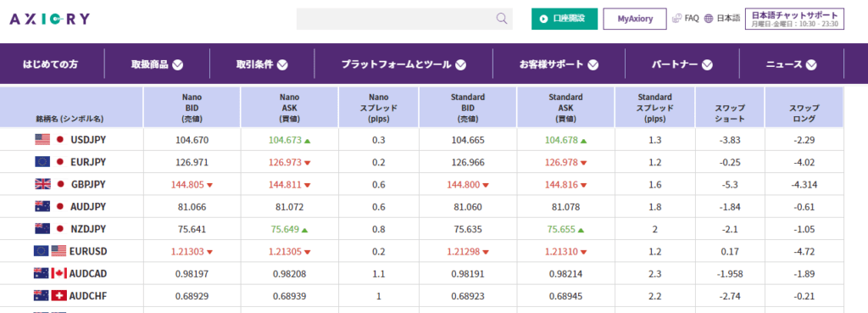Click the globe language icon
868x313 pixels.
(709, 19)
